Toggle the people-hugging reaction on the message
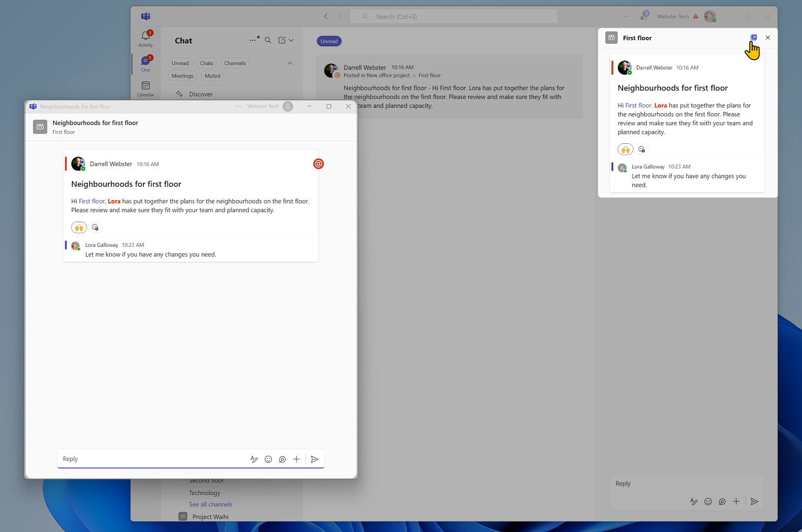Screen dimensions: 802x532 [x=78, y=227]
